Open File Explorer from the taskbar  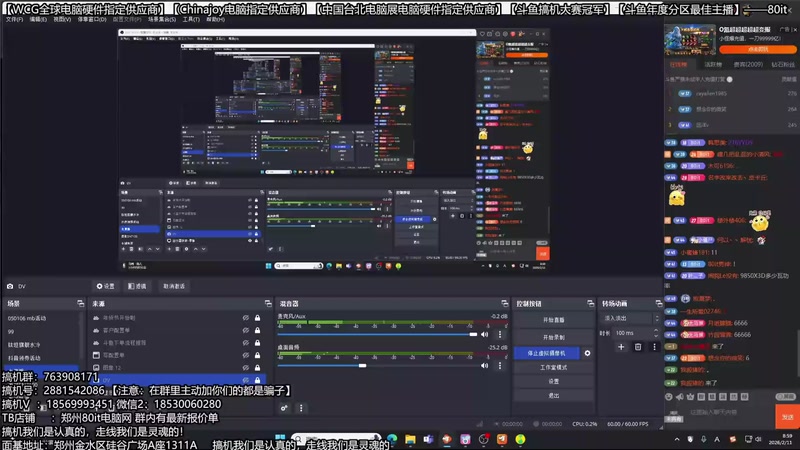410,439
